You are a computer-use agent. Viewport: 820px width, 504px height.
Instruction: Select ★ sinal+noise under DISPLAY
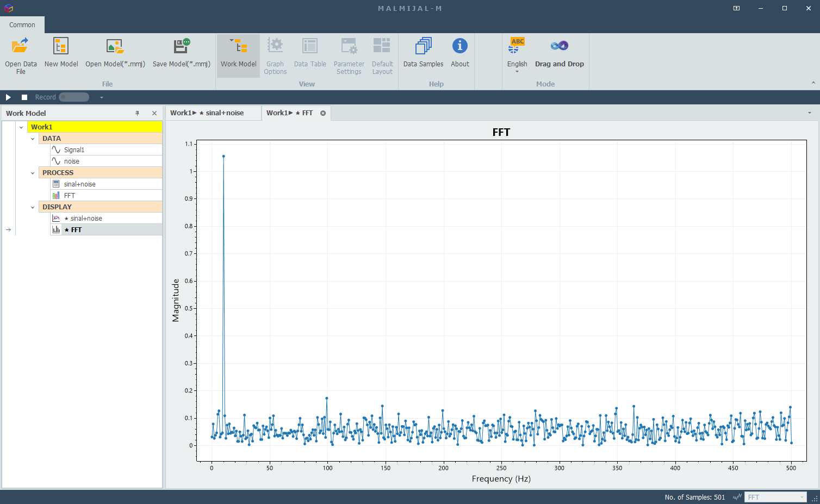pyautogui.click(x=106, y=219)
